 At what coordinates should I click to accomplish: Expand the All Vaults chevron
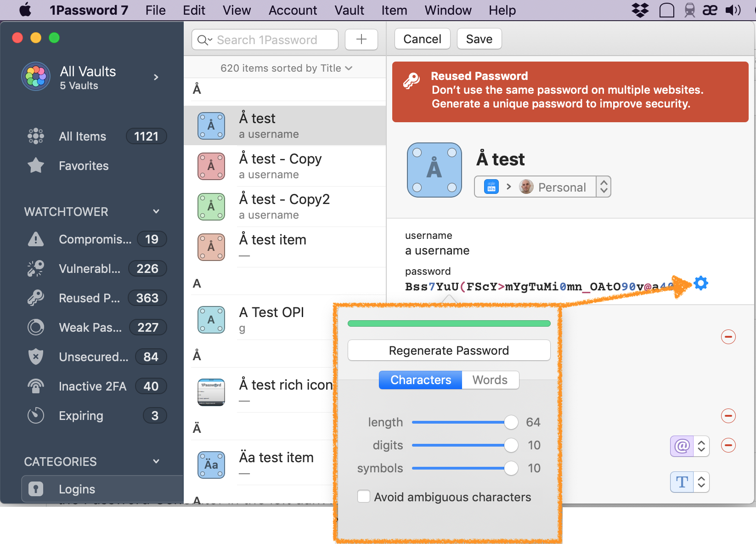pos(156,77)
